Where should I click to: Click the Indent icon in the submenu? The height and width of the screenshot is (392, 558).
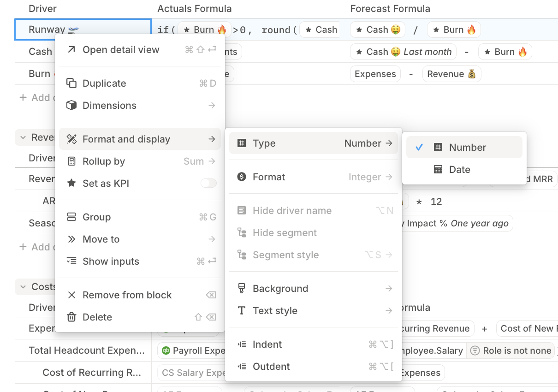tap(242, 344)
